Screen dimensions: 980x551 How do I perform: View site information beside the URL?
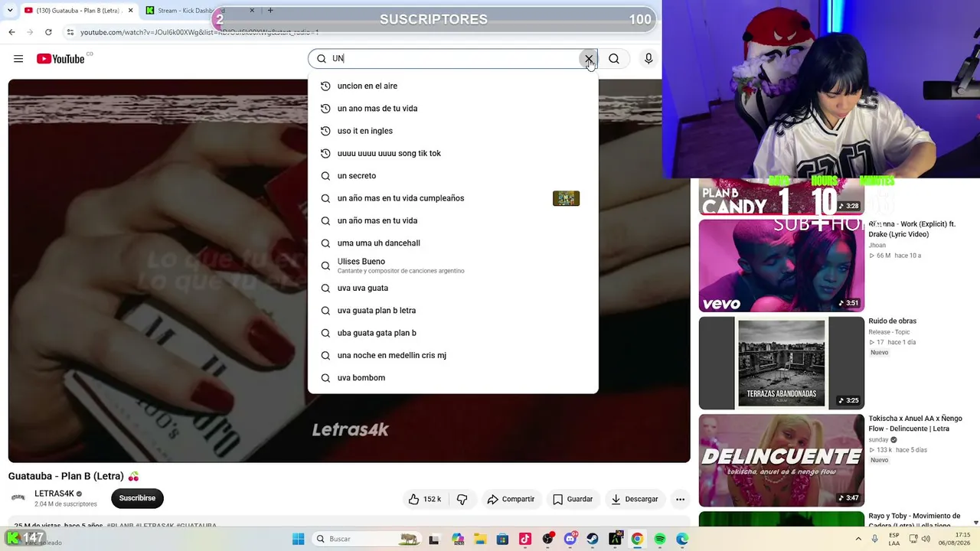(70, 32)
